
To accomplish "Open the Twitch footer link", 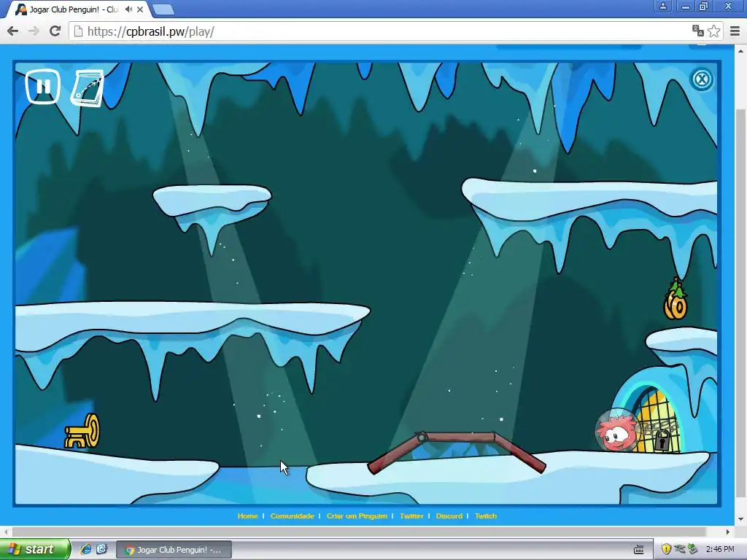I will 485,516.
